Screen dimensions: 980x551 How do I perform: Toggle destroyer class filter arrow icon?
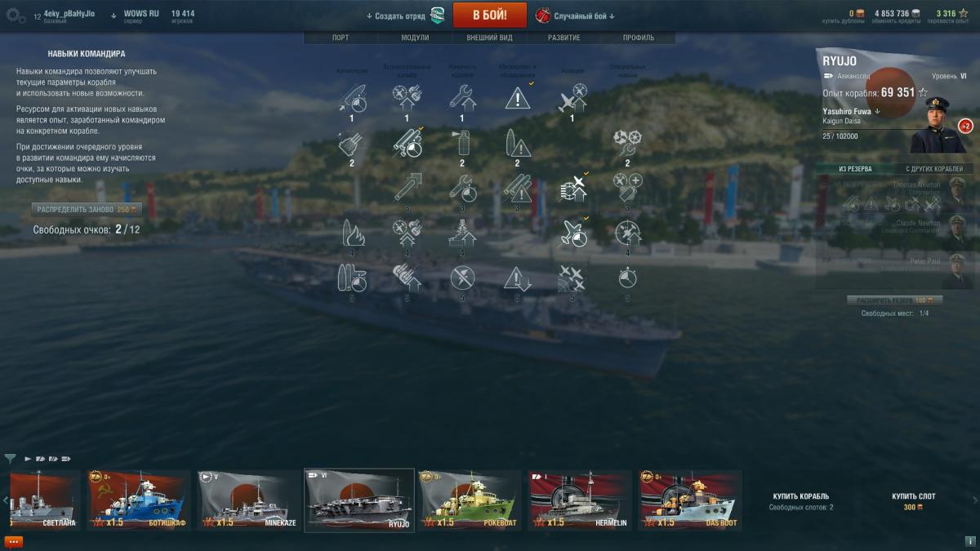point(29,459)
